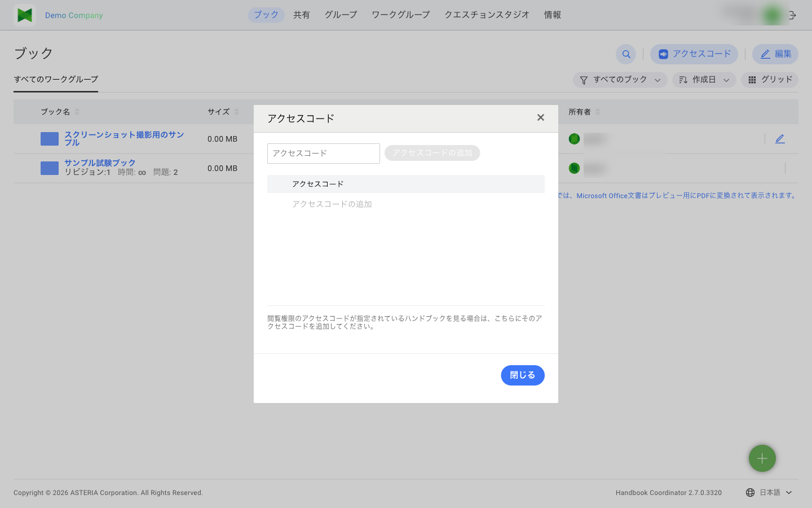Open the 作成日 sort dropdown
This screenshot has width=812, height=508.
click(704, 80)
